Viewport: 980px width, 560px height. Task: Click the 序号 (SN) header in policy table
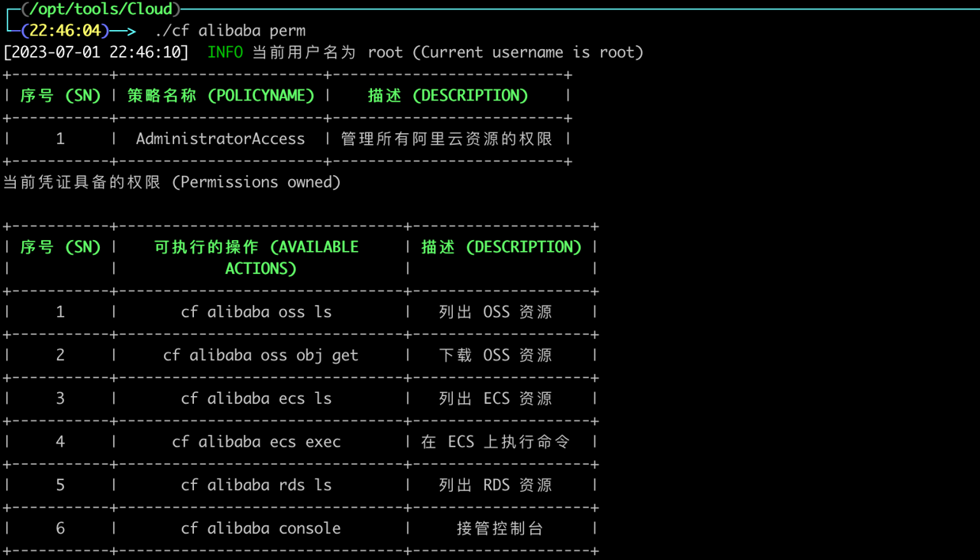pos(61,96)
